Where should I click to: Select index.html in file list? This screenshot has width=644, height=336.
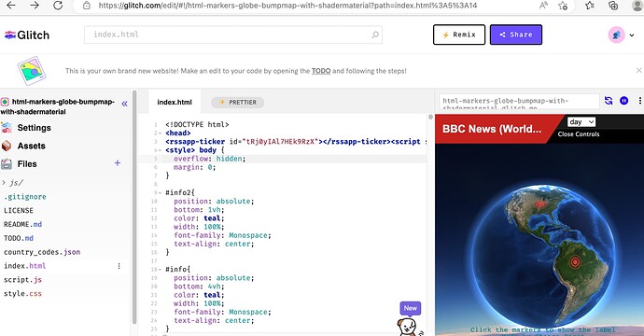(x=24, y=266)
